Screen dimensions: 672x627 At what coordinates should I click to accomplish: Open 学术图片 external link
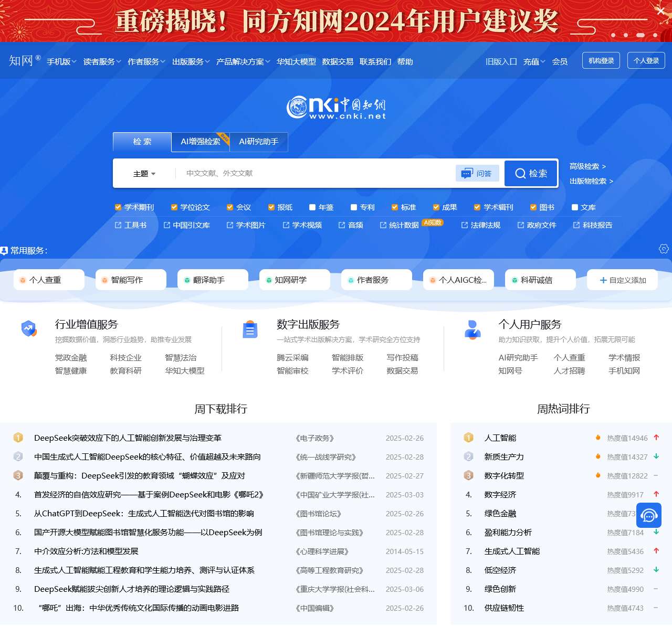point(246,225)
